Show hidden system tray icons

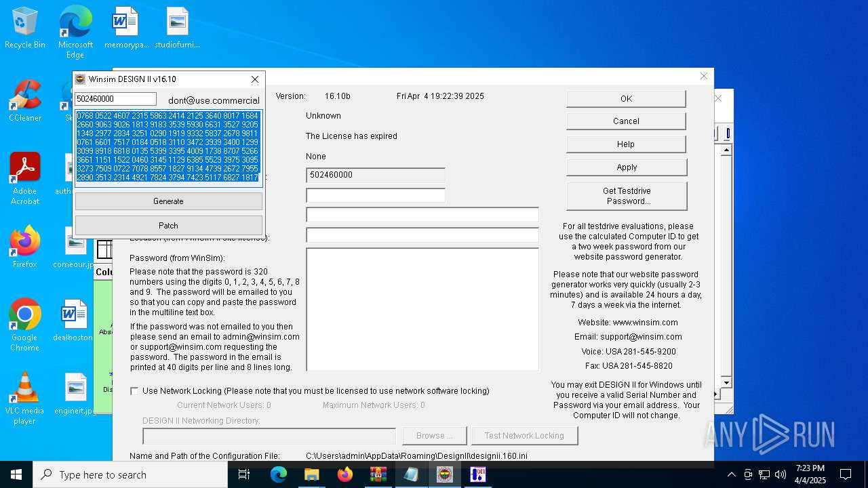(x=732, y=474)
